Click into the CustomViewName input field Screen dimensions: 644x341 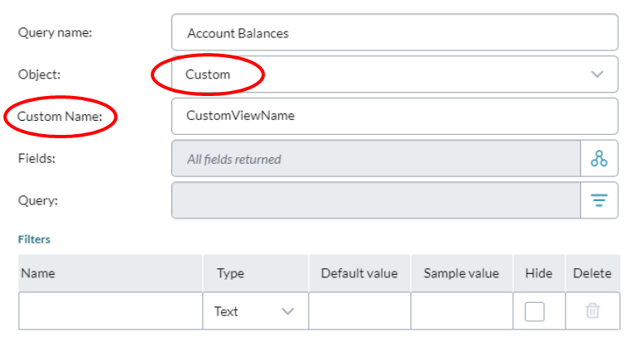395,116
